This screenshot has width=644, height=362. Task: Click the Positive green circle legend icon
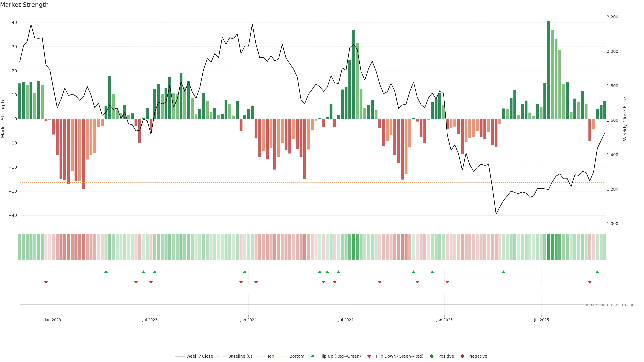click(432, 356)
